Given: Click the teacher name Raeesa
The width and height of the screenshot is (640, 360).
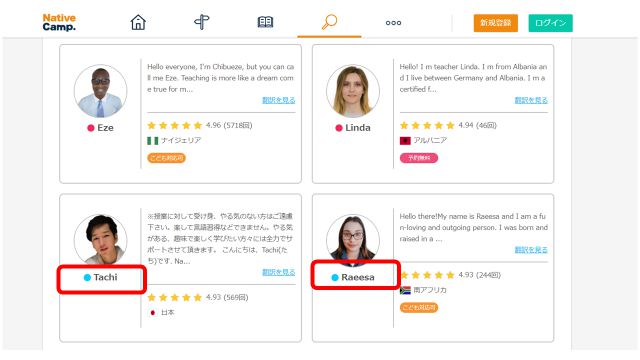Looking at the screenshot, I should [358, 277].
